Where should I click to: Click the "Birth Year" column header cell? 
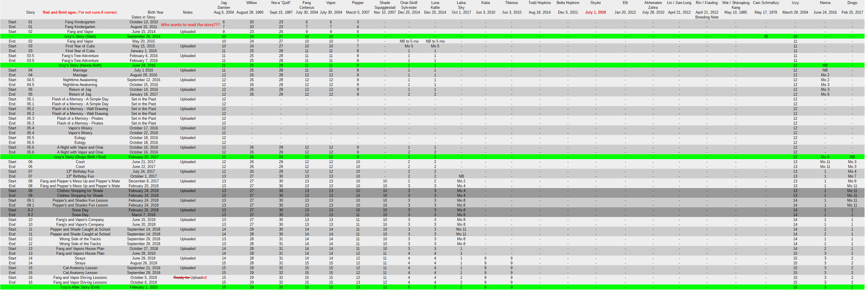click(155, 12)
